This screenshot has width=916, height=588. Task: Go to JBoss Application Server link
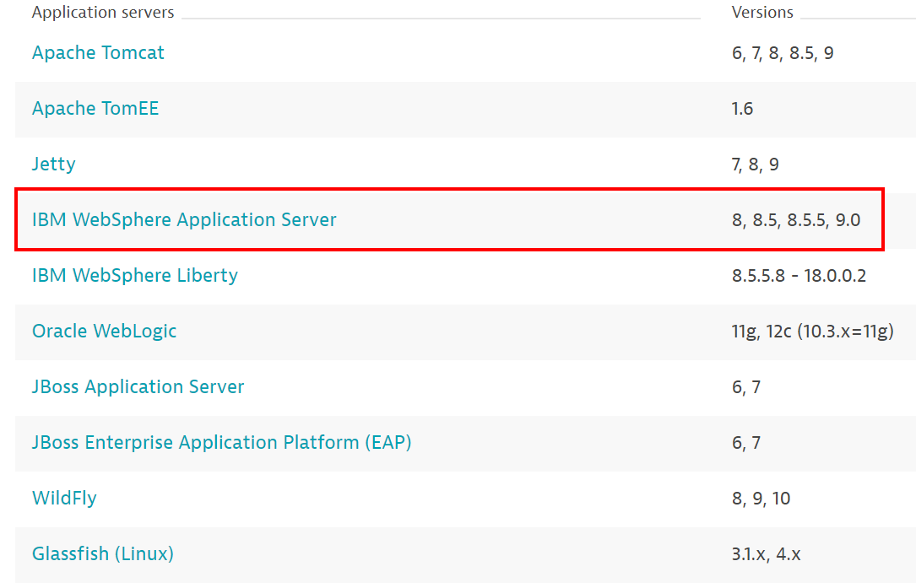pyautogui.click(x=138, y=386)
